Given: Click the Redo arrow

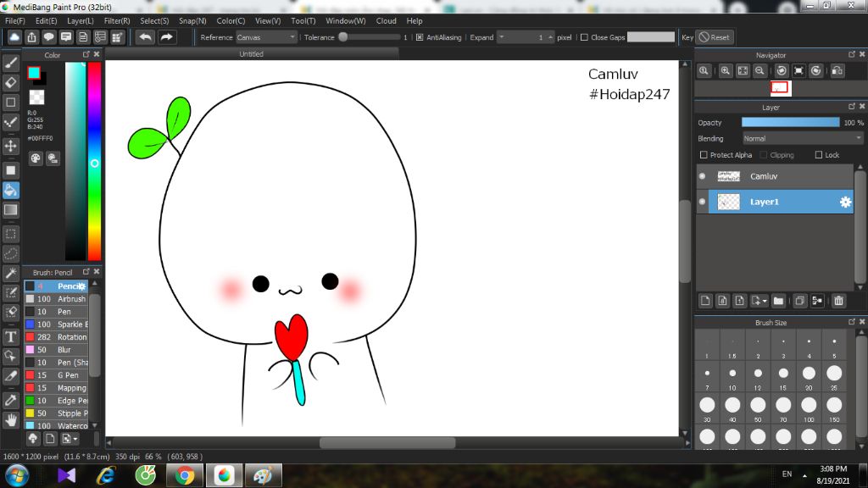Looking at the screenshot, I should (x=167, y=37).
